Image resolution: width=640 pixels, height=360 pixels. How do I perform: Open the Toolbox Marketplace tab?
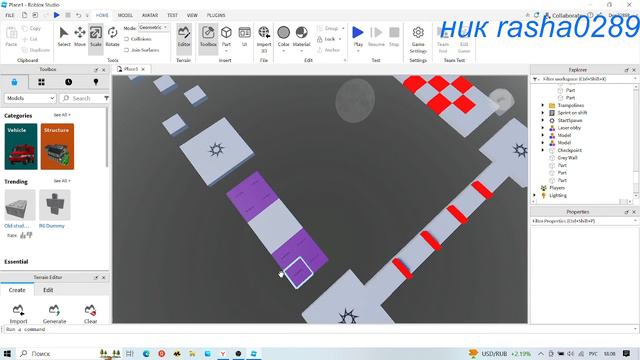(x=14, y=82)
